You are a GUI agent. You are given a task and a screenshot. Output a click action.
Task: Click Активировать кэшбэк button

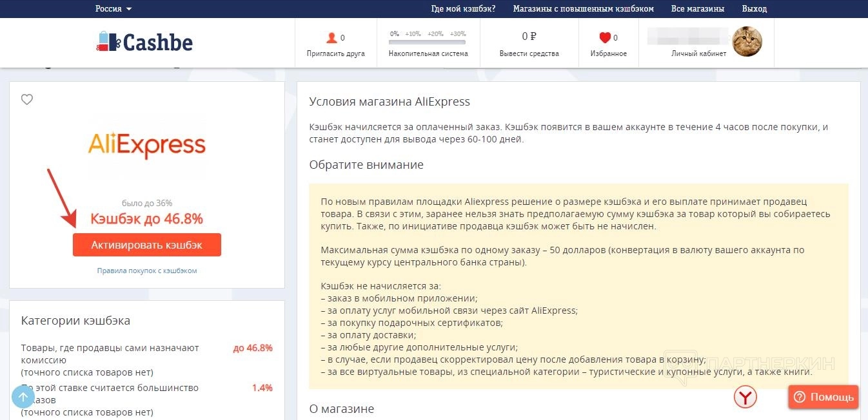point(147,245)
